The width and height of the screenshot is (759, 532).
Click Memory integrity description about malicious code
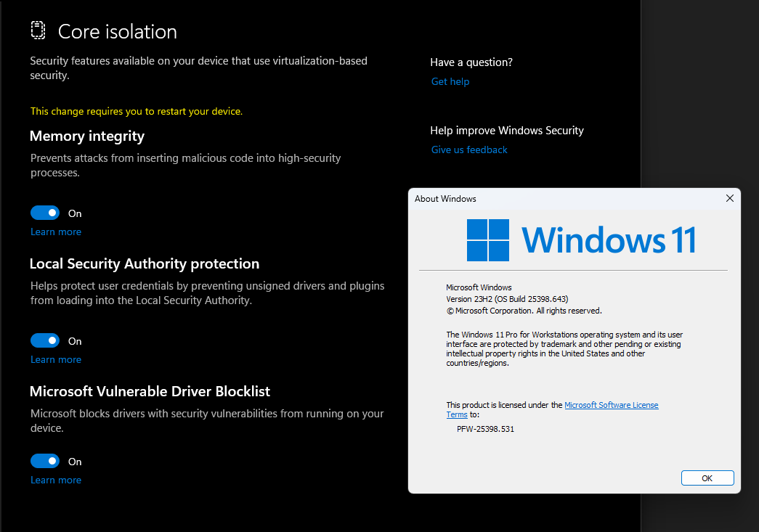coord(186,165)
